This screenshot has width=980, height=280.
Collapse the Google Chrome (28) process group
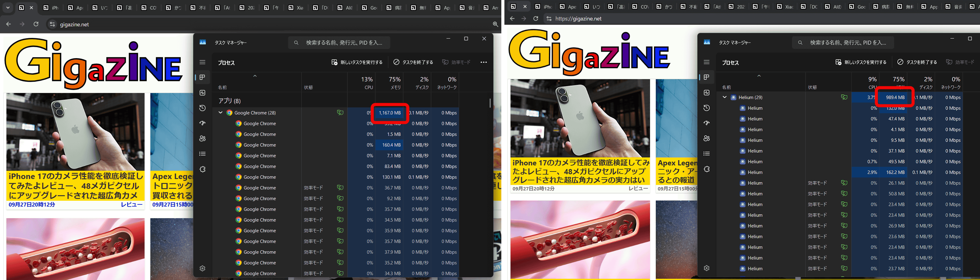(x=220, y=113)
